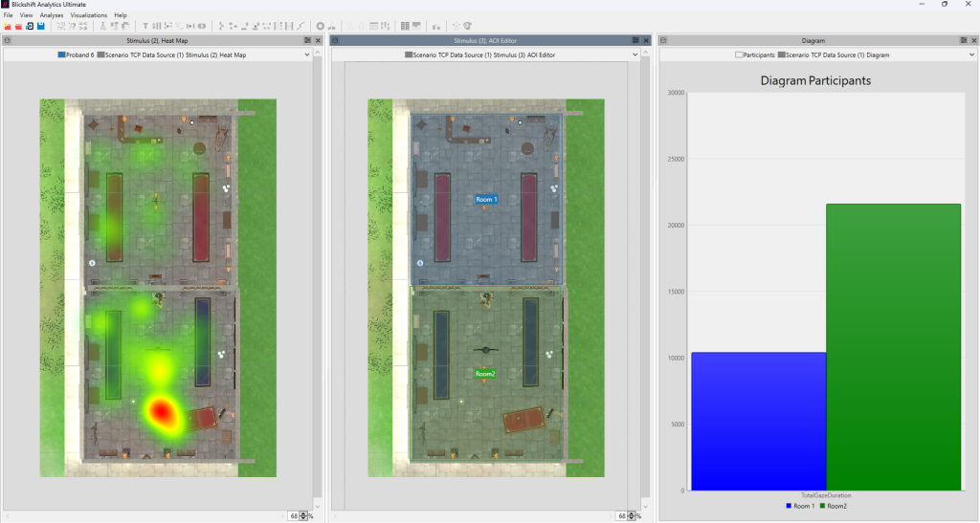Viewport: 980px width, 523px height.
Task: Collapse the AOI Editor panel with circle icon
Action: coord(334,40)
